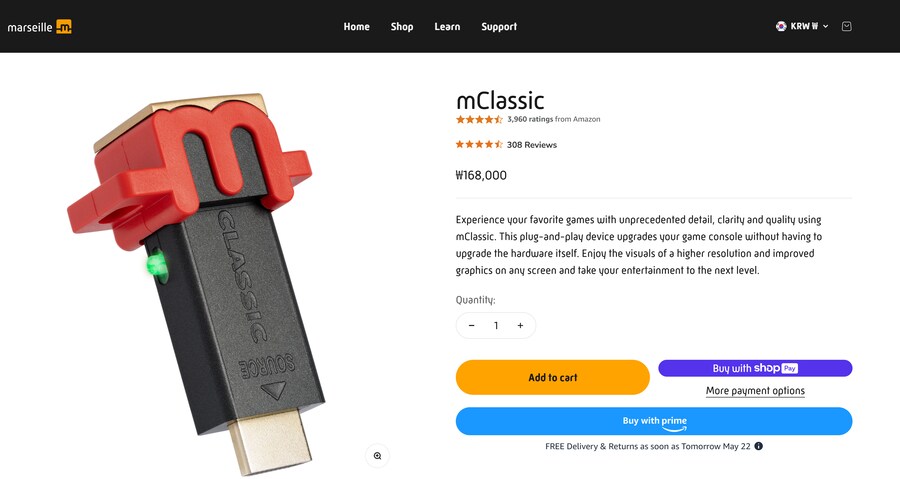
Task: Increase quantity with plus button
Action: point(520,326)
